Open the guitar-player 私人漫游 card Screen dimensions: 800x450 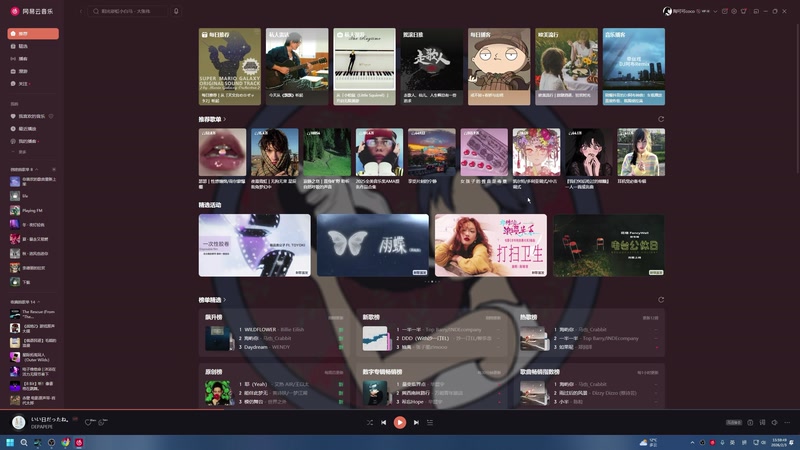pyautogui.click(x=297, y=66)
